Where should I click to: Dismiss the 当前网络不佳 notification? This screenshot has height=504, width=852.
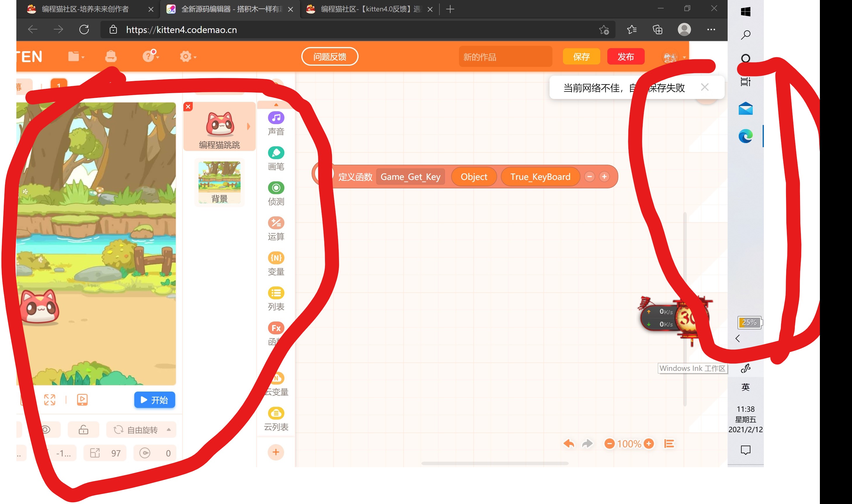(705, 87)
